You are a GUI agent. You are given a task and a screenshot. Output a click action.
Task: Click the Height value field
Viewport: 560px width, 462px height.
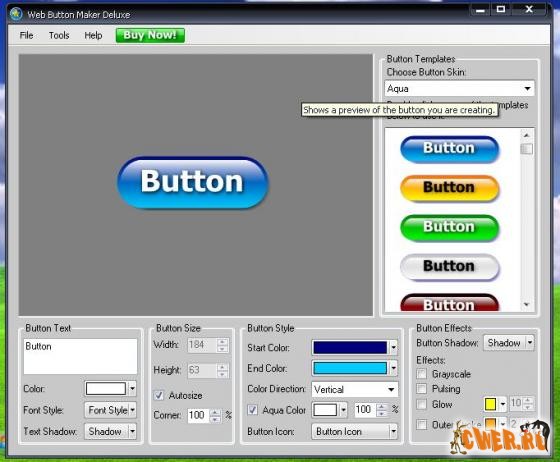(201, 370)
